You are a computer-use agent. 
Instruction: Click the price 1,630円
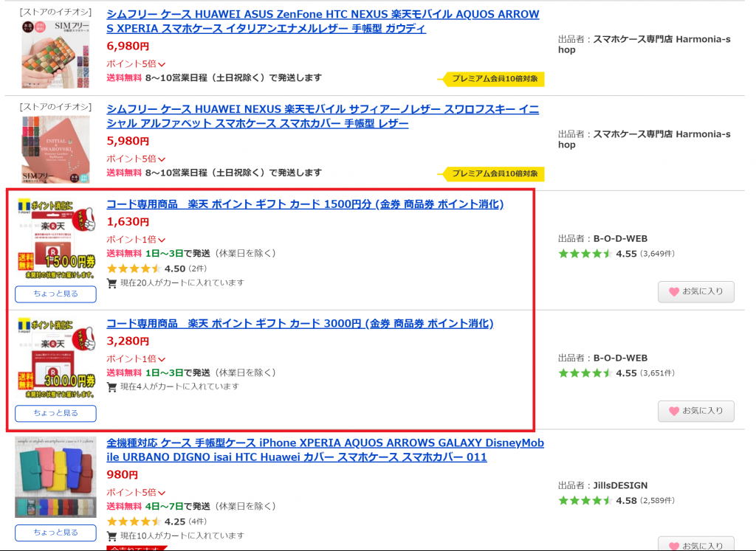[128, 221]
